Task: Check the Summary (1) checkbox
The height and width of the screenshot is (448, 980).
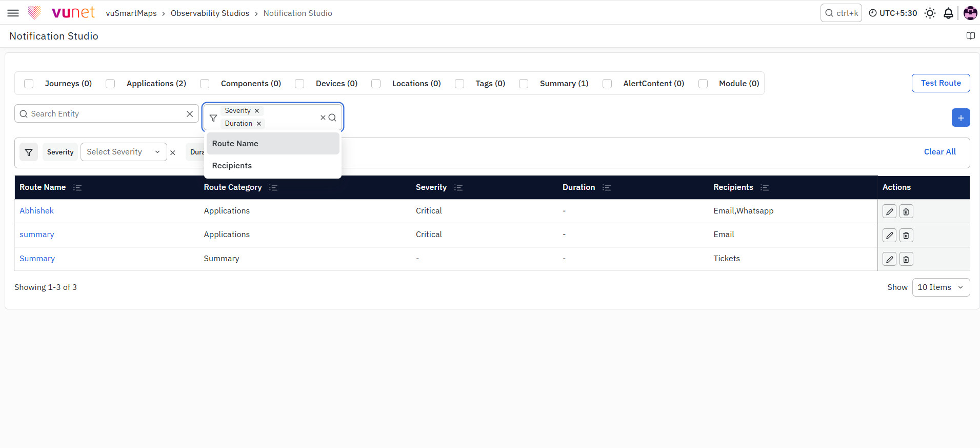Action: tap(524, 84)
